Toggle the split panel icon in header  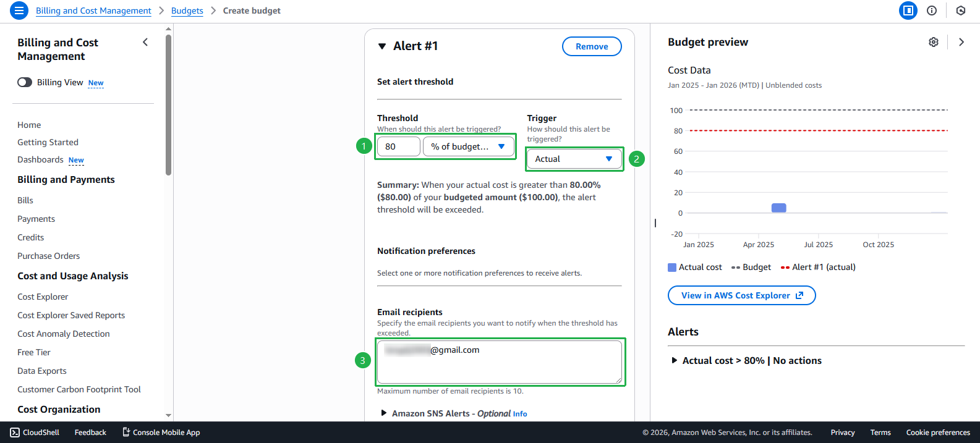[908, 11]
